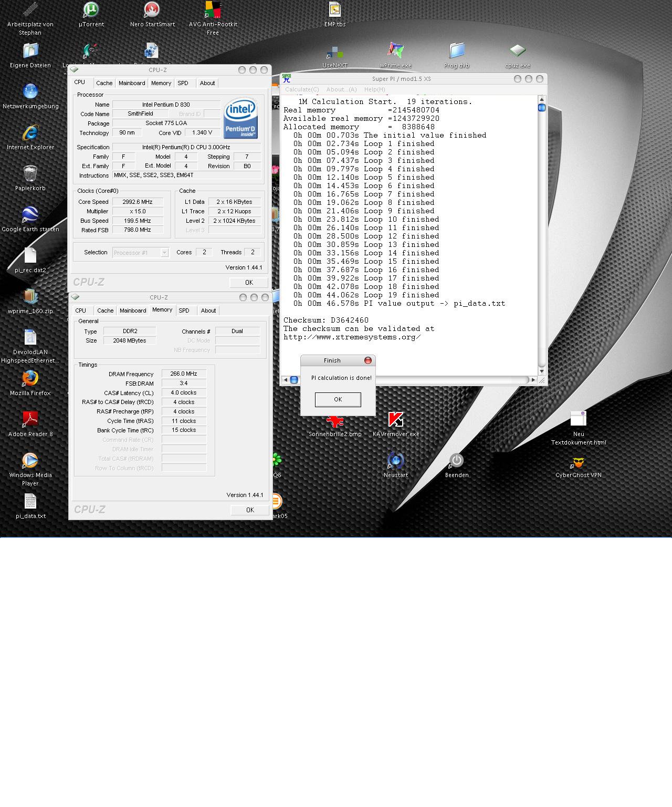Viewport: 672px width, 807px height.
Task: Open the pi_rec.dat2 file icon
Action: click(x=30, y=260)
